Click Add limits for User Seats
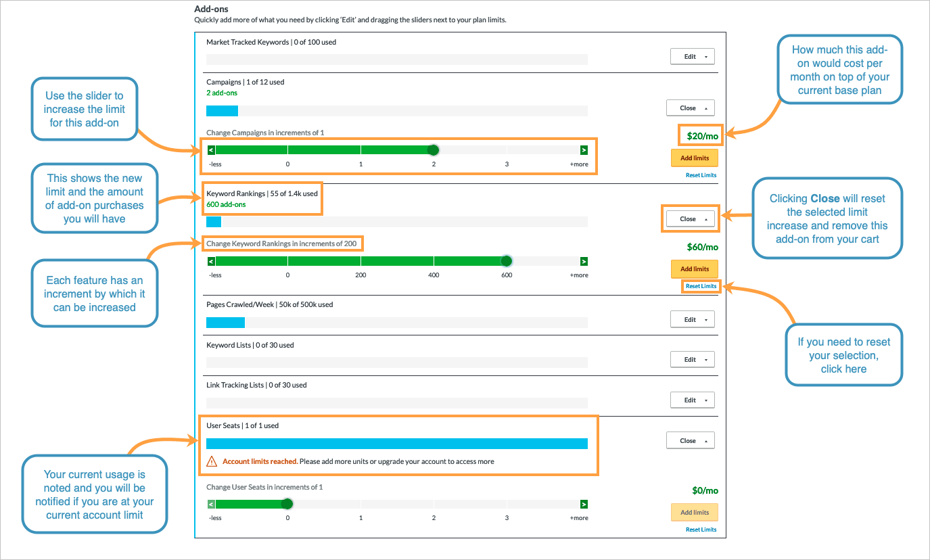Image resolution: width=930 pixels, height=560 pixels. point(694,512)
